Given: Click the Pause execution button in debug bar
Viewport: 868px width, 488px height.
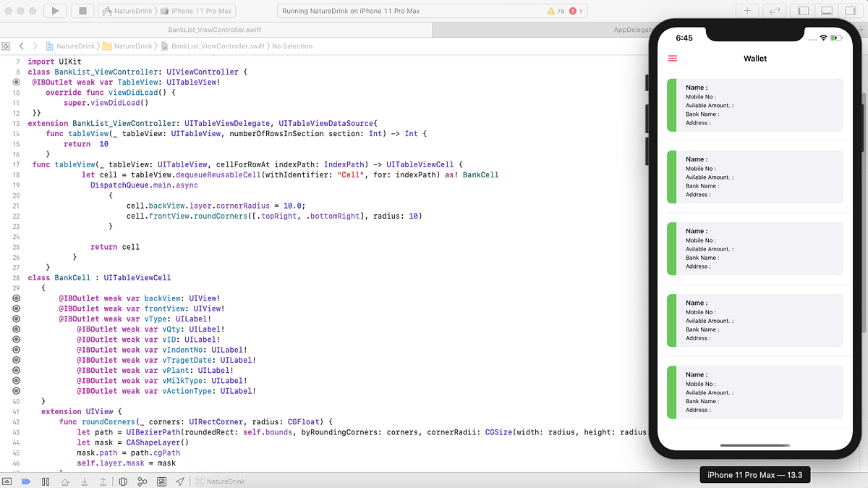Looking at the screenshot, I should point(46,480).
